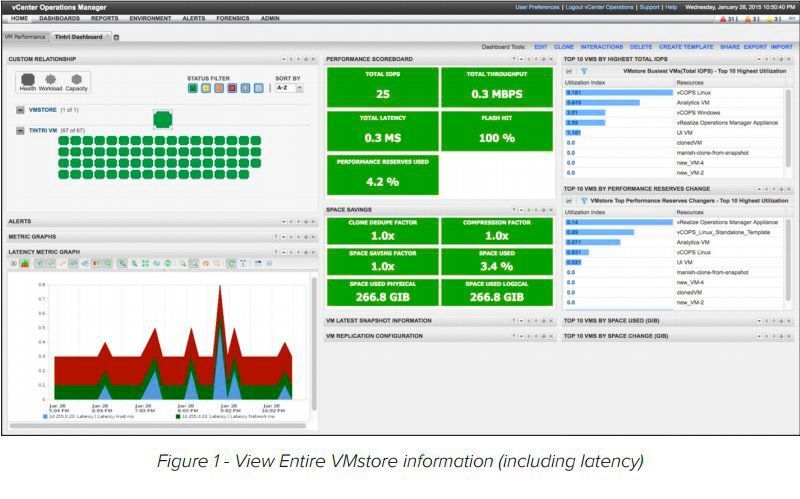
Task: Open the Sort By A-Z dropdown
Action: [289, 88]
